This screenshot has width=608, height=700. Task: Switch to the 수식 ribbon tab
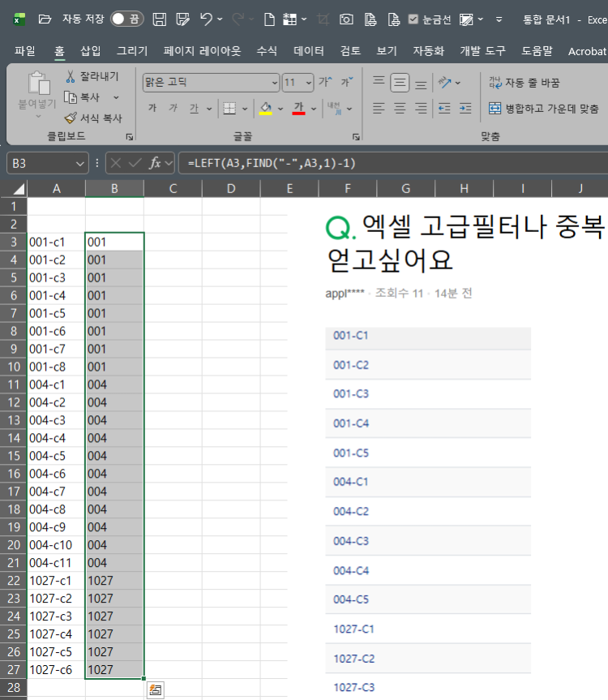pos(267,51)
